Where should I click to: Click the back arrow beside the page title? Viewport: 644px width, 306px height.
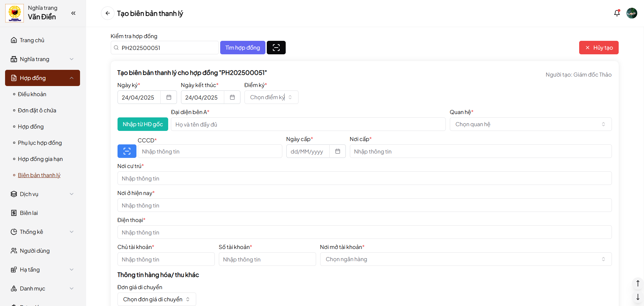click(107, 13)
